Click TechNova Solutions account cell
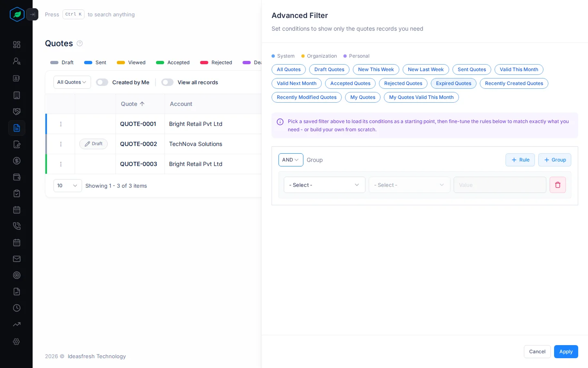This screenshot has height=368, width=588. [196, 144]
